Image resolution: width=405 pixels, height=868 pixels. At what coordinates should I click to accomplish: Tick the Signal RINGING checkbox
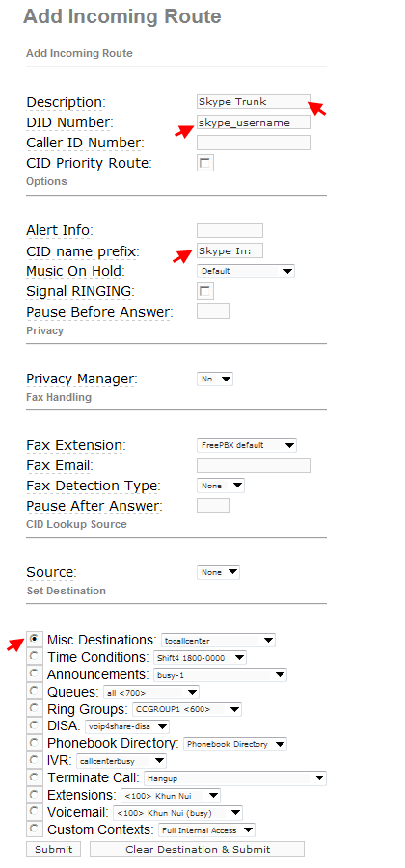205,291
